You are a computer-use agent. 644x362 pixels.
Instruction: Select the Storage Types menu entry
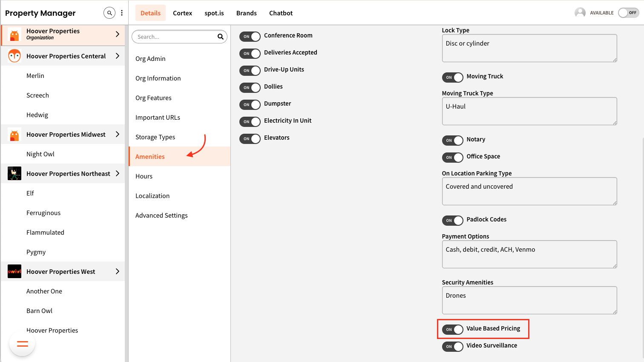point(155,137)
